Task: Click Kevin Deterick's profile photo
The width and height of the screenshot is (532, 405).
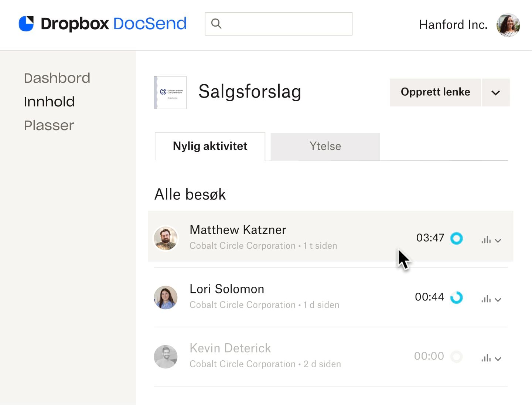Action: pyautogui.click(x=166, y=357)
